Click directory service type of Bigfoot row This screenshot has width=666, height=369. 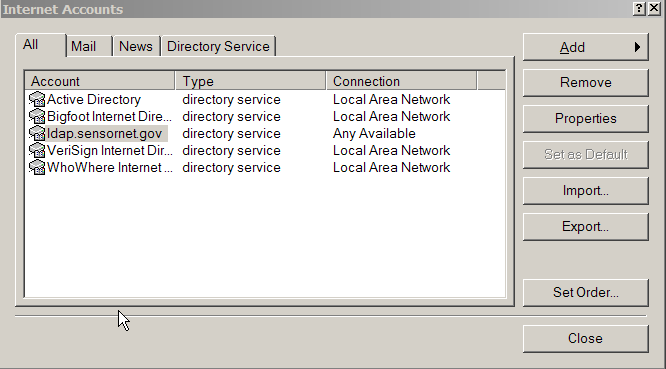231,116
